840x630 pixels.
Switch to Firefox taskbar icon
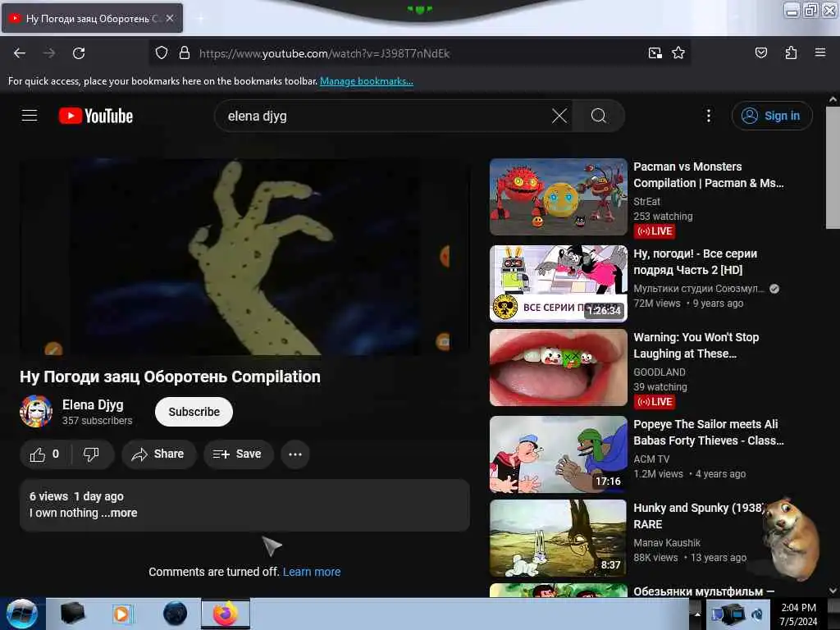click(226, 614)
